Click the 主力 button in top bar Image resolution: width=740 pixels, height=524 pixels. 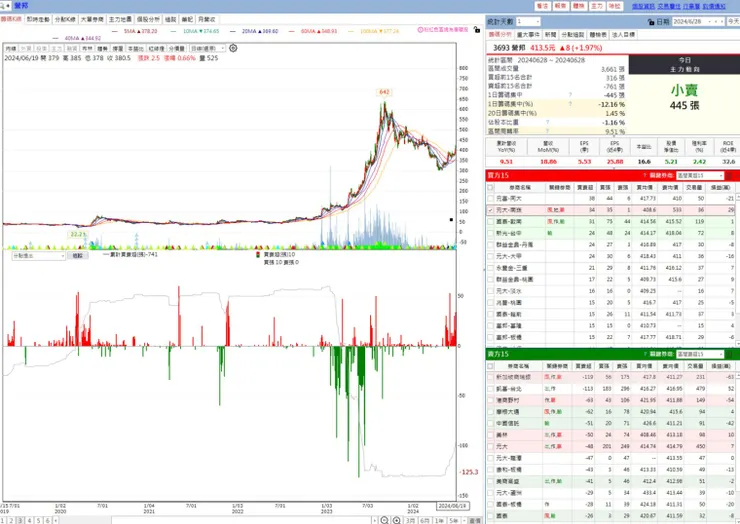click(x=597, y=6)
